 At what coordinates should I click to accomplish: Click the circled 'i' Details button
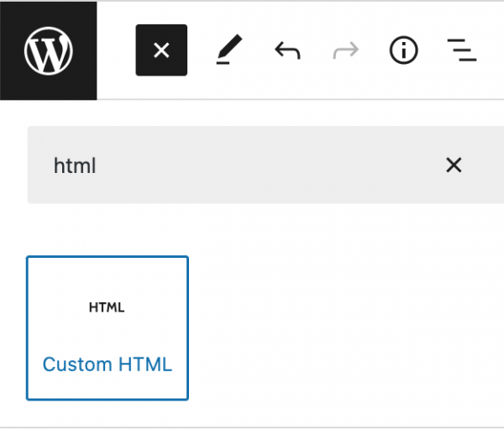click(x=403, y=50)
